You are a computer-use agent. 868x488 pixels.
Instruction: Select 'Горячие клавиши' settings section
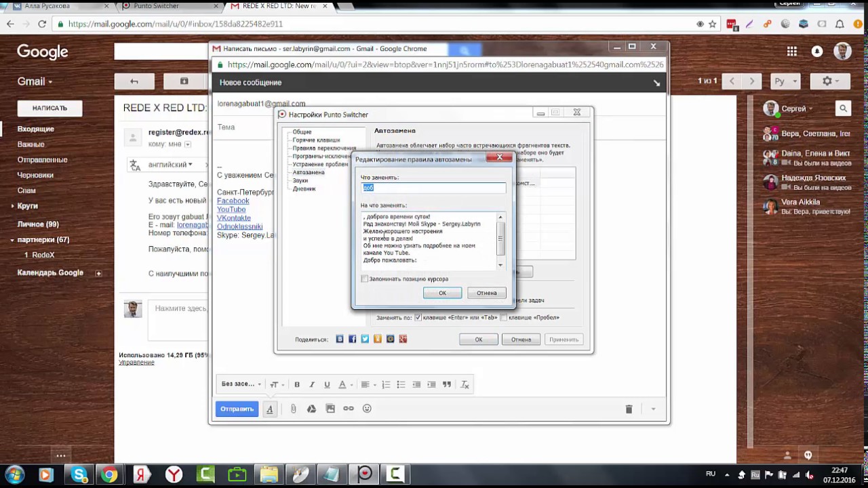pos(316,140)
